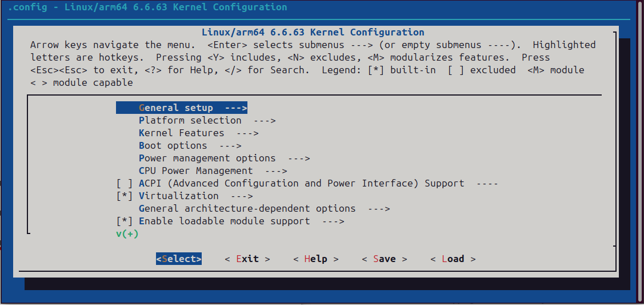Click the Virtualization submenu arrow
This screenshot has height=305, width=644.
click(x=242, y=196)
